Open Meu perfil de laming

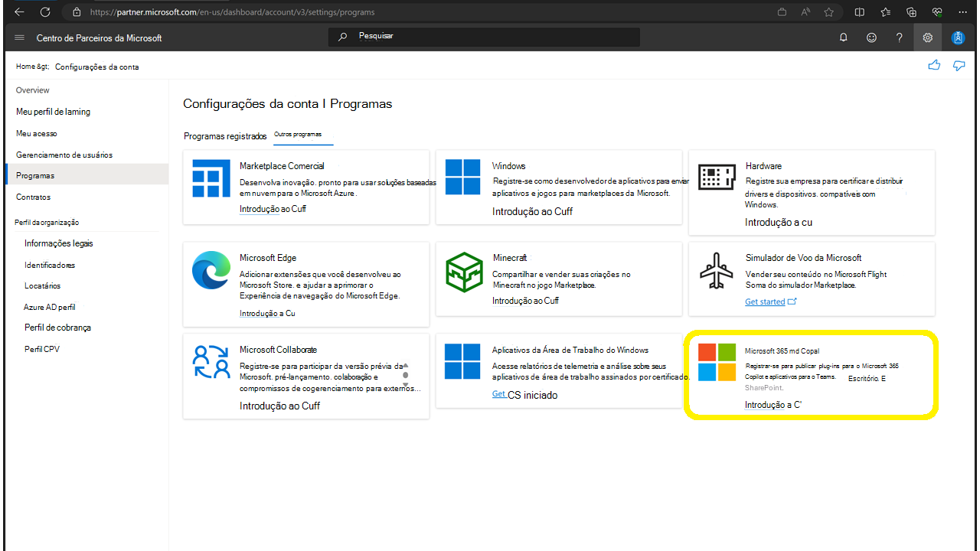[53, 112]
